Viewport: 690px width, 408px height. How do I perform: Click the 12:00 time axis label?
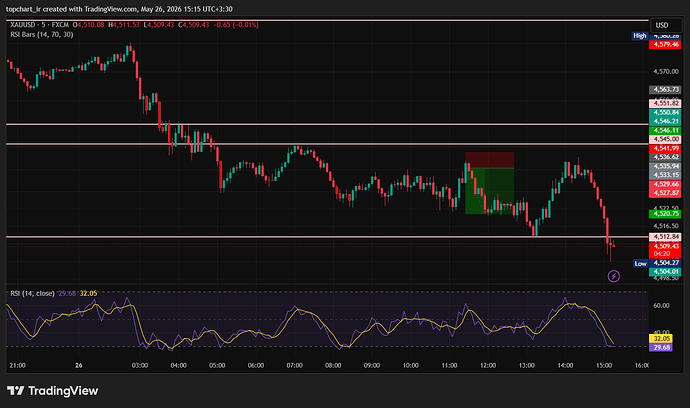[488, 365]
